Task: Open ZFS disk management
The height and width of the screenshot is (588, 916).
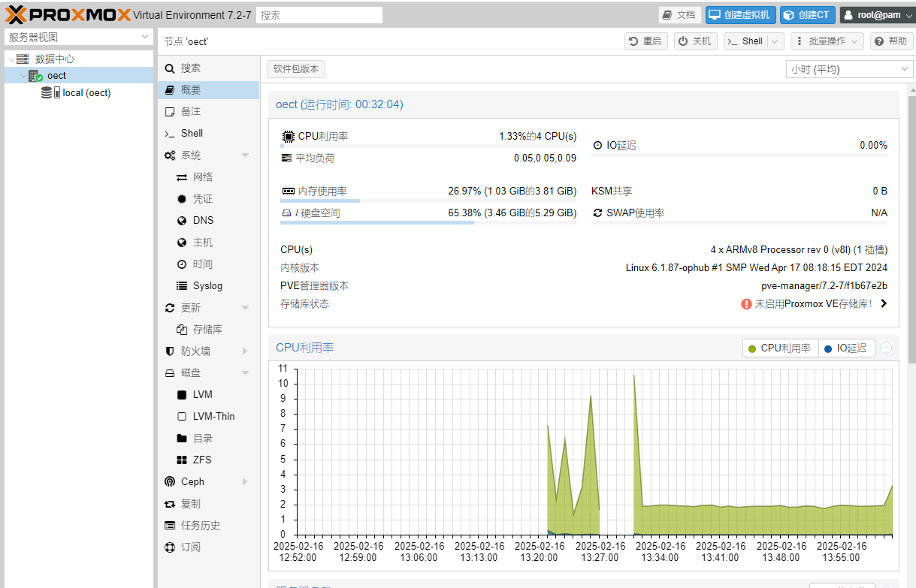Action: coord(202,460)
